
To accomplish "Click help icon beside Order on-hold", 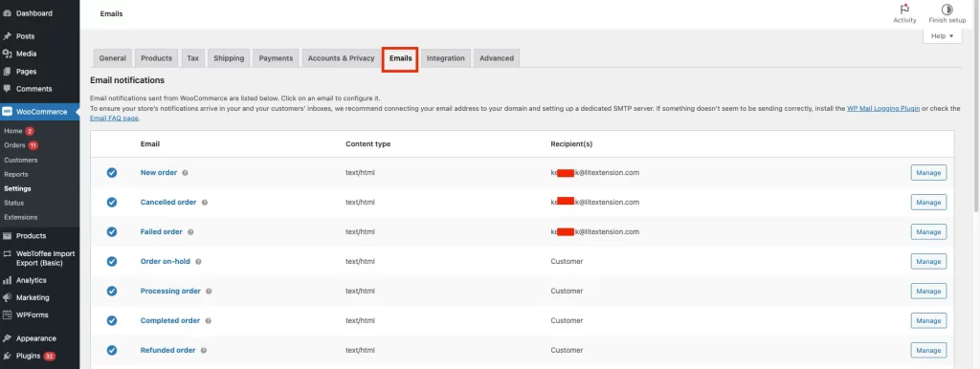I will [x=198, y=262].
